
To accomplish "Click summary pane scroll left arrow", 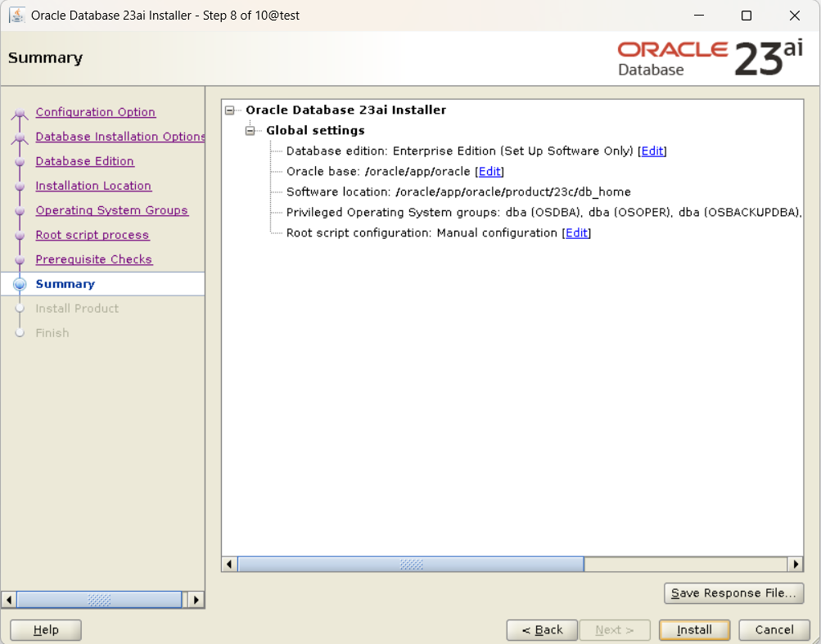I will tap(229, 565).
